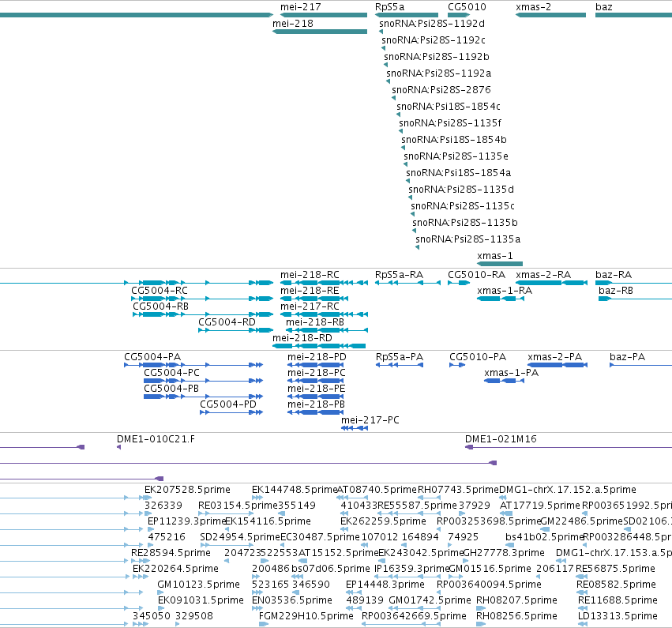Select the teal xmas-1 gene bar

point(500,264)
